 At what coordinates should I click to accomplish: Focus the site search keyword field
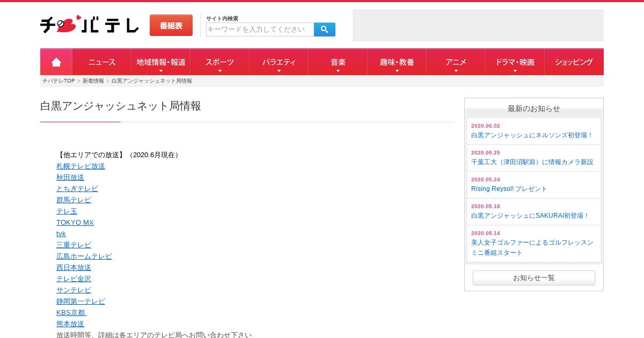coord(260,30)
